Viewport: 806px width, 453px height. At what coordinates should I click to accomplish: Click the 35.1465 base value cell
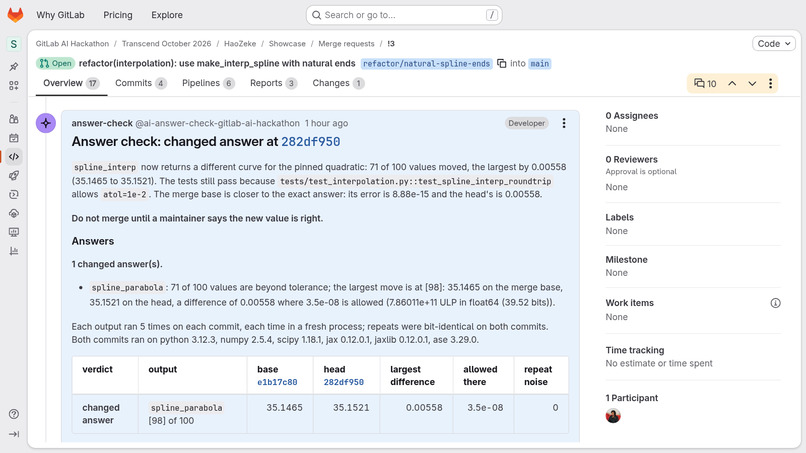280,414
